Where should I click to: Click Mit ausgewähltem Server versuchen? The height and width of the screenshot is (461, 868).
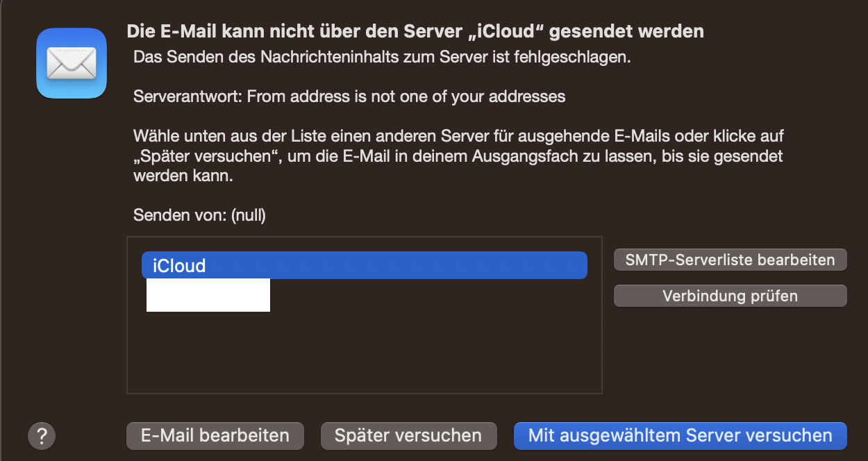680,436
